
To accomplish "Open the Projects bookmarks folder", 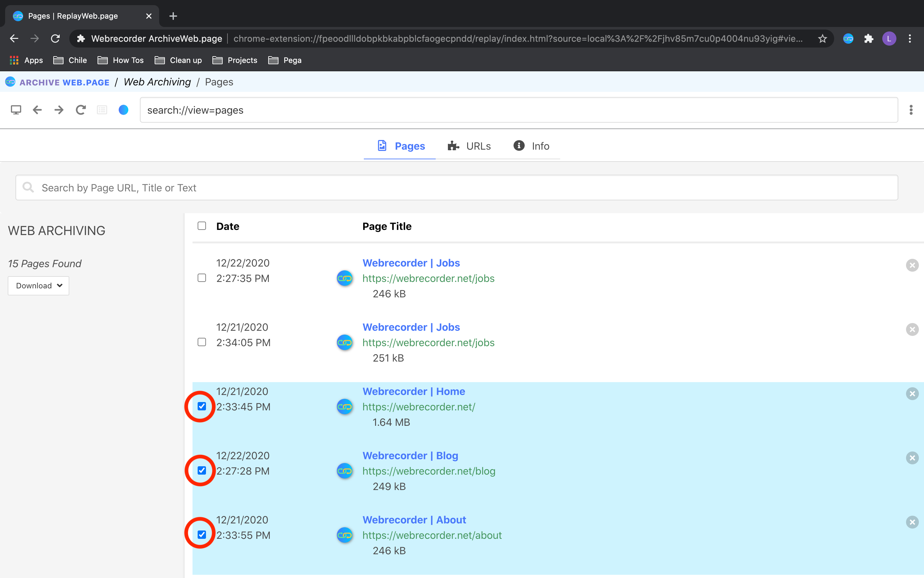I will (235, 60).
